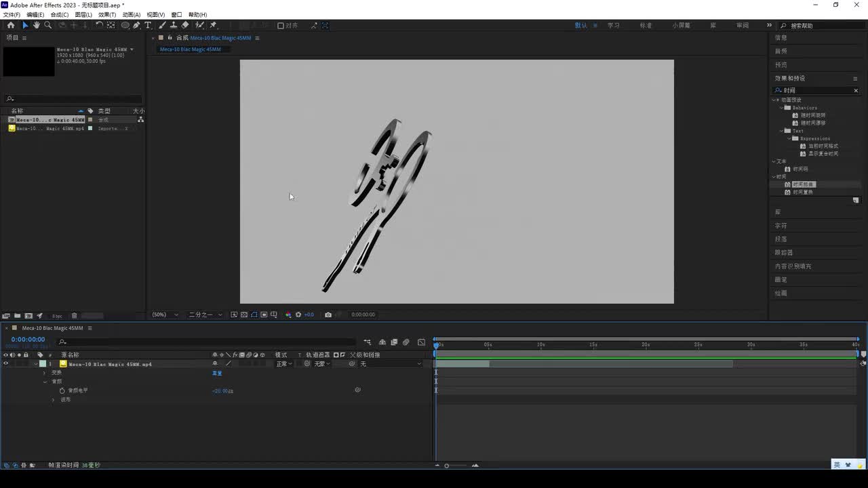Select the Clone Stamp tool
The height and width of the screenshot is (488, 868).
click(x=174, y=25)
